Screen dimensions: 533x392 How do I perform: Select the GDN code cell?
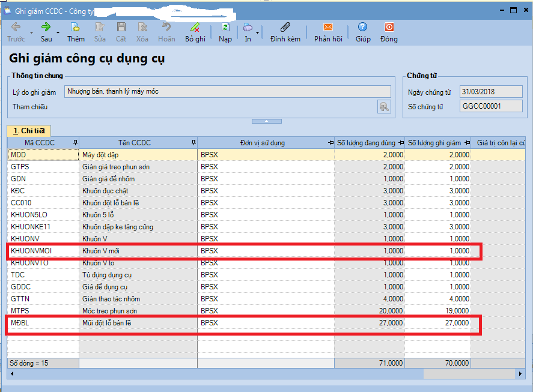tap(43, 179)
